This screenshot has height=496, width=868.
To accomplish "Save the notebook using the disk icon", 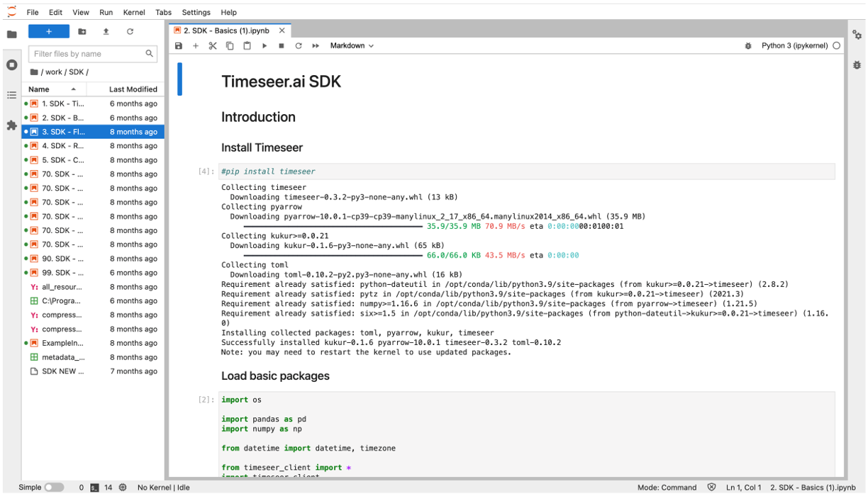I will coord(179,45).
